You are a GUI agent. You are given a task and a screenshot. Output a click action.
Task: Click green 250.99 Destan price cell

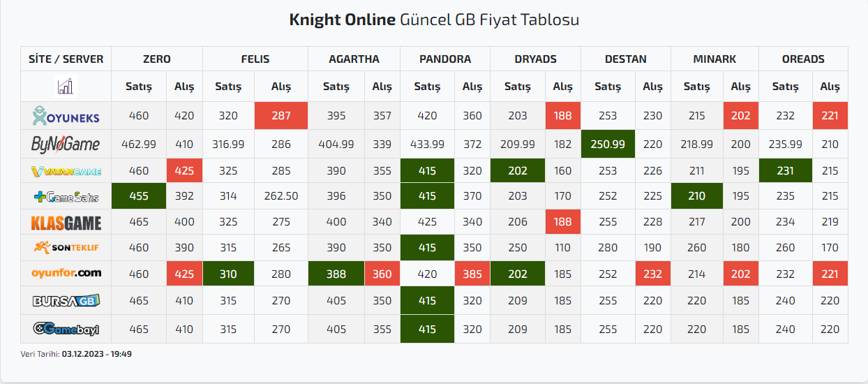click(608, 144)
